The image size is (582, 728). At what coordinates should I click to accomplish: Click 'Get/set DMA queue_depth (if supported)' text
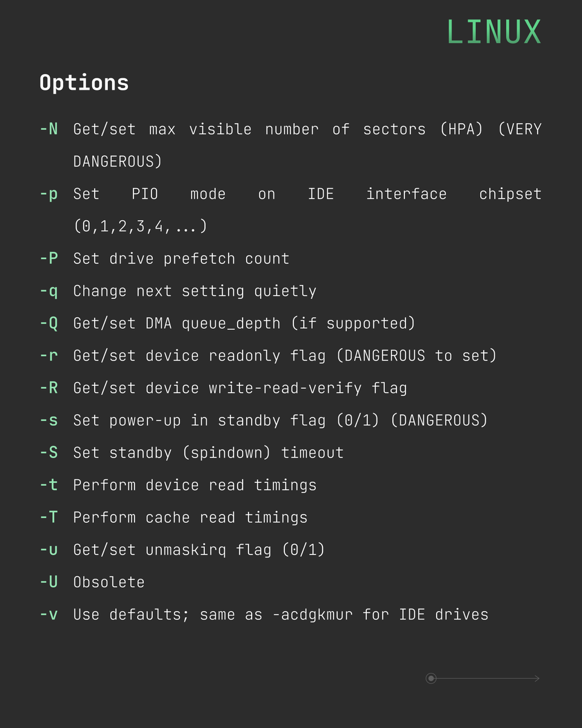coord(244,323)
